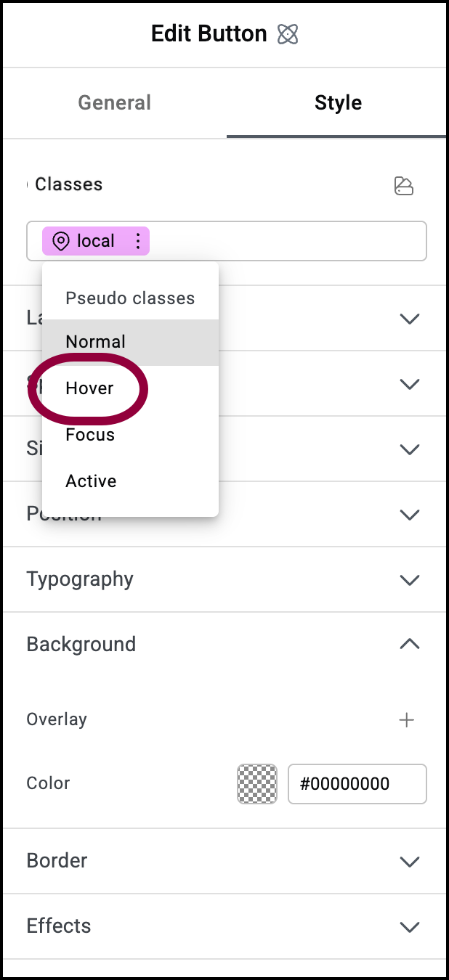Add a background overlay with plus icon
This screenshot has width=449, height=980.
point(407,720)
